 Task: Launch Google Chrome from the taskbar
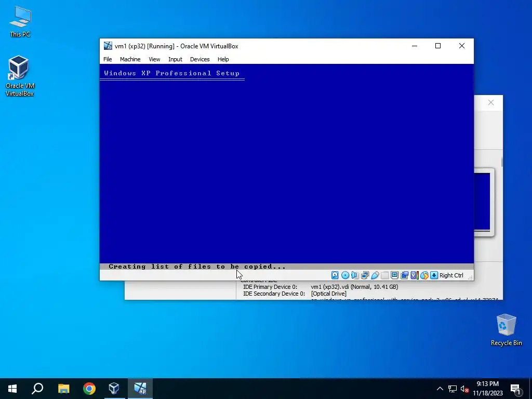89,389
